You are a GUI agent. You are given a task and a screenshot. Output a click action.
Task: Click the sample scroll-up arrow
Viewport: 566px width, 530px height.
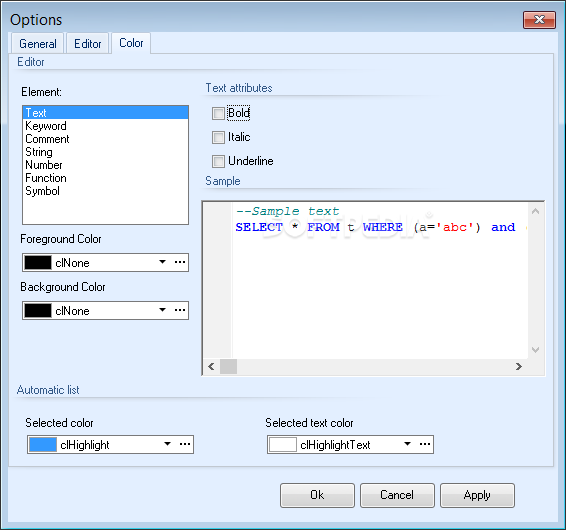point(536,211)
